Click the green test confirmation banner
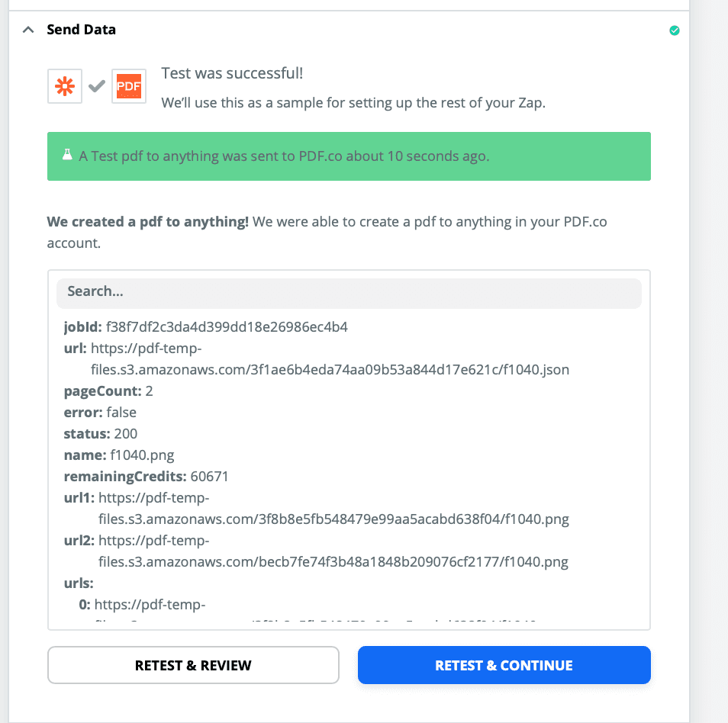This screenshot has width=728, height=723. [x=349, y=156]
